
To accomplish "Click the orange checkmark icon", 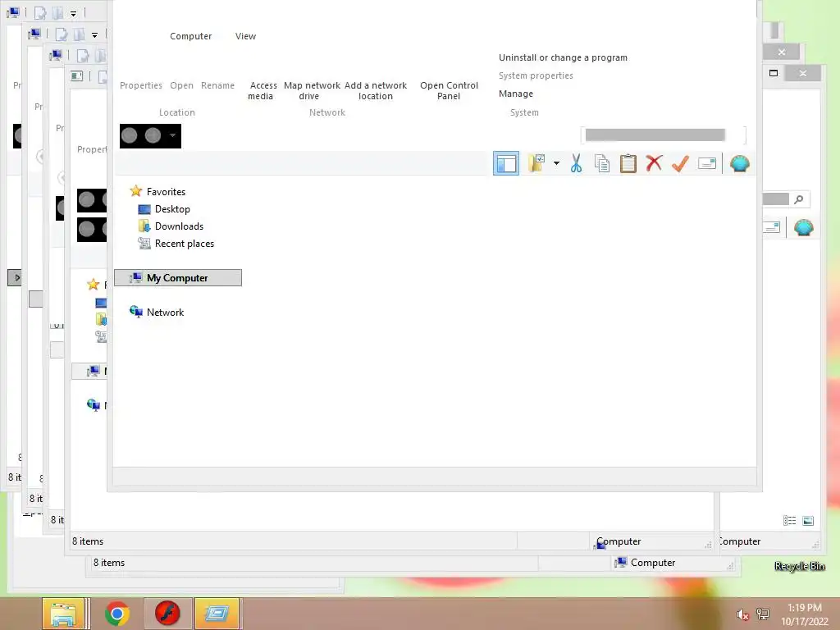I will tap(680, 163).
